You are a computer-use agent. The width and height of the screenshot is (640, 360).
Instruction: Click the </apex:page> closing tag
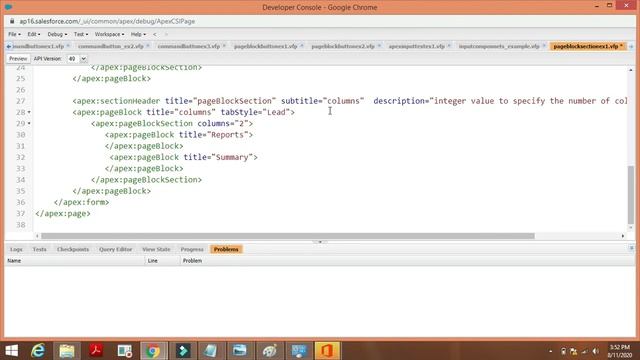63,213
